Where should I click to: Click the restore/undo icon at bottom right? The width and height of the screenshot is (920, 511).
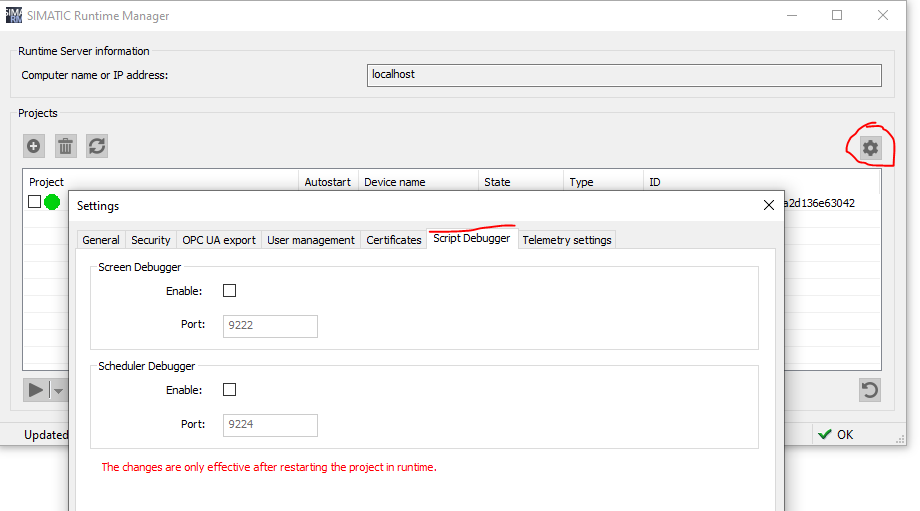tap(870, 390)
